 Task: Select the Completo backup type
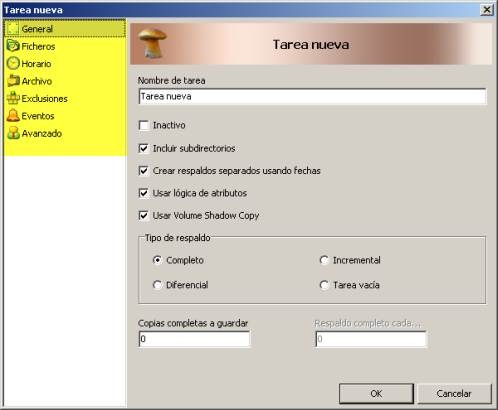[157, 260]
